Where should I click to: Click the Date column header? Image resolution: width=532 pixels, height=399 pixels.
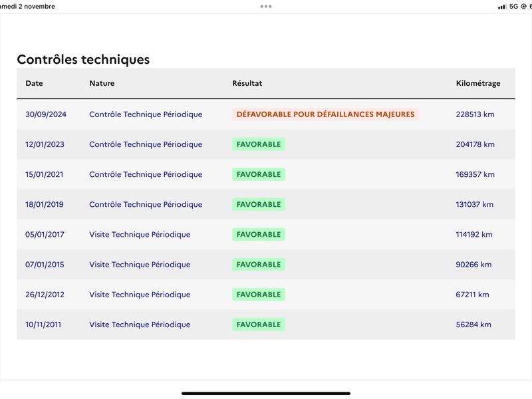coord(34,83)
